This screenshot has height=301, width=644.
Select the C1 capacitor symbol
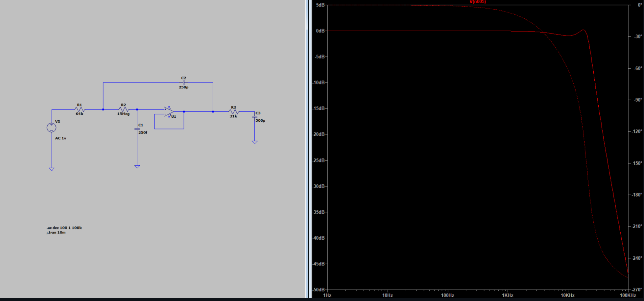coord(137,129)
